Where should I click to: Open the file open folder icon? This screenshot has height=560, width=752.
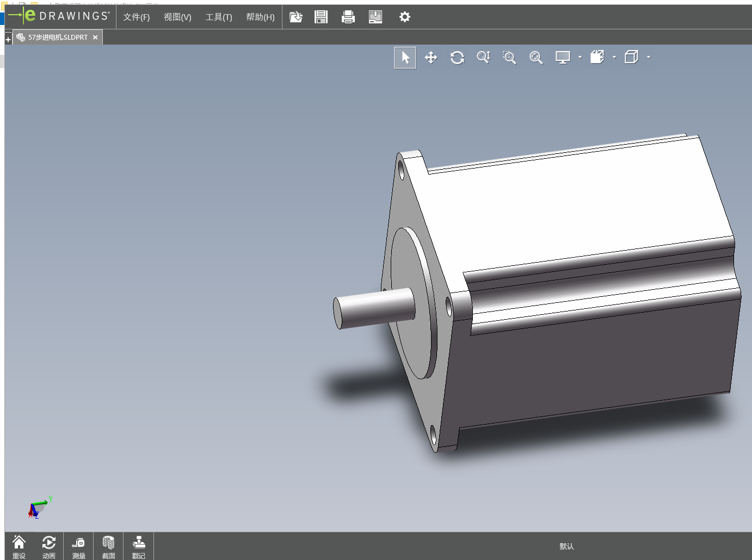coord(295,17)
